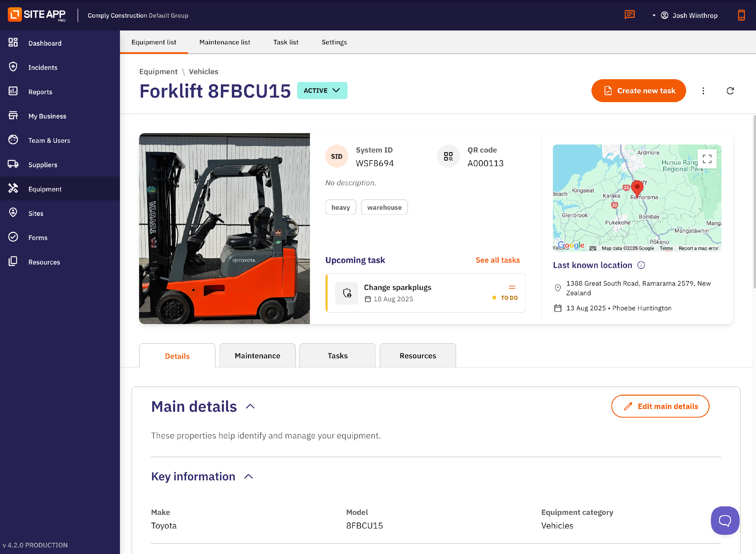This screenshot has height=554, width=756.
Task: Open the Settings tab
Action: point(334,42)
